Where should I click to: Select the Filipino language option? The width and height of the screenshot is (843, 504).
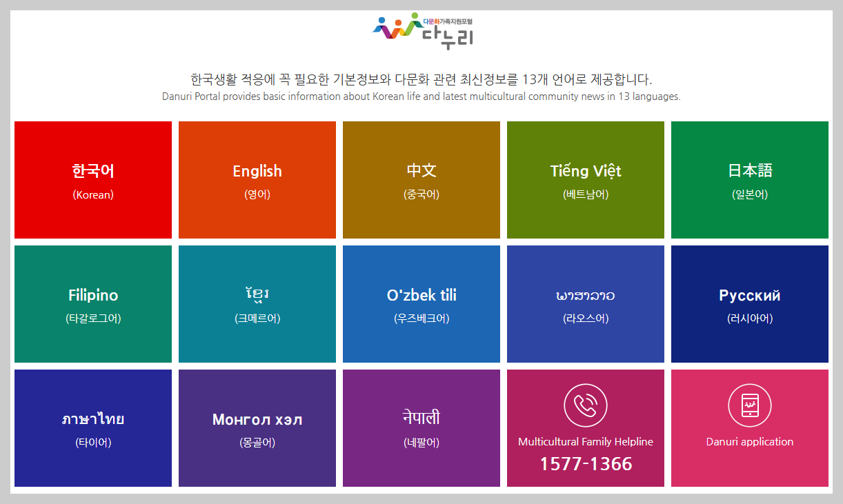93,303
